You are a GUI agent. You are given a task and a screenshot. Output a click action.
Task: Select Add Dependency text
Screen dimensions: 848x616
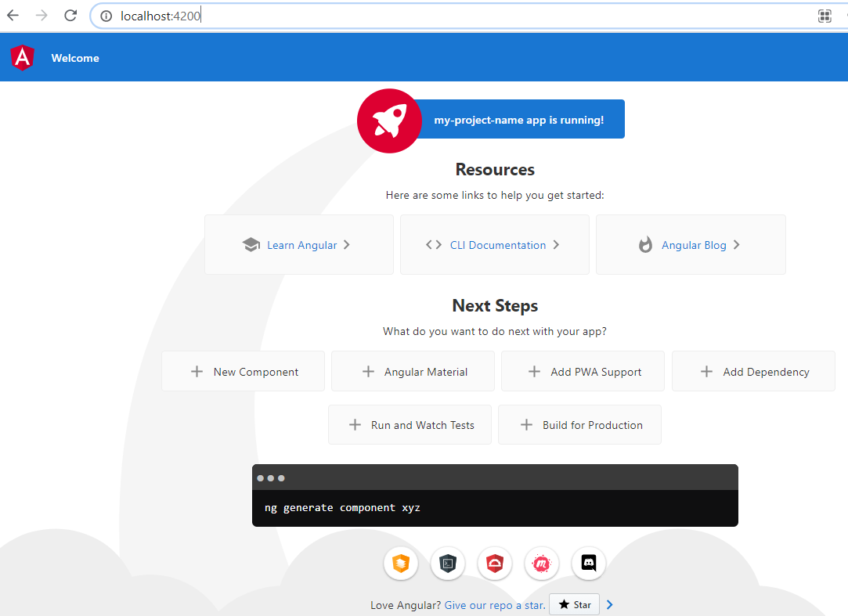(767, 372)
